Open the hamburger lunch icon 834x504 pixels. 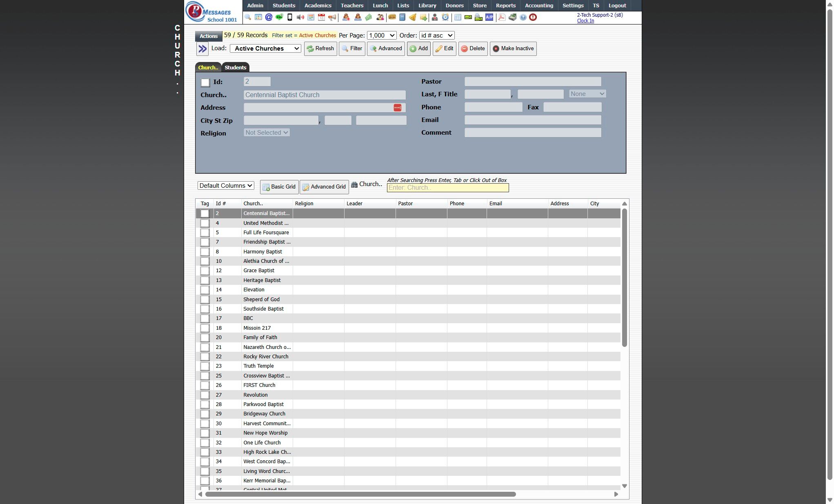[392, 17]
